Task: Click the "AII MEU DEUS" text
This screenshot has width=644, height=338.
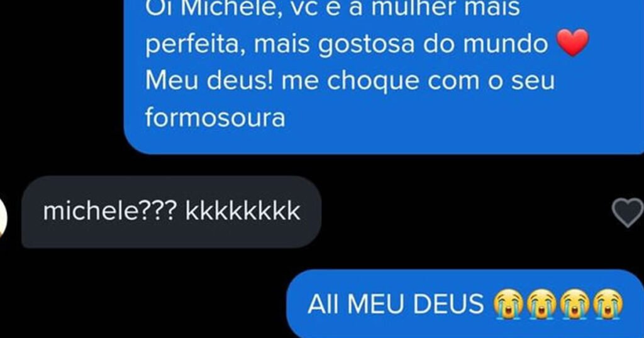Action: 396,304
